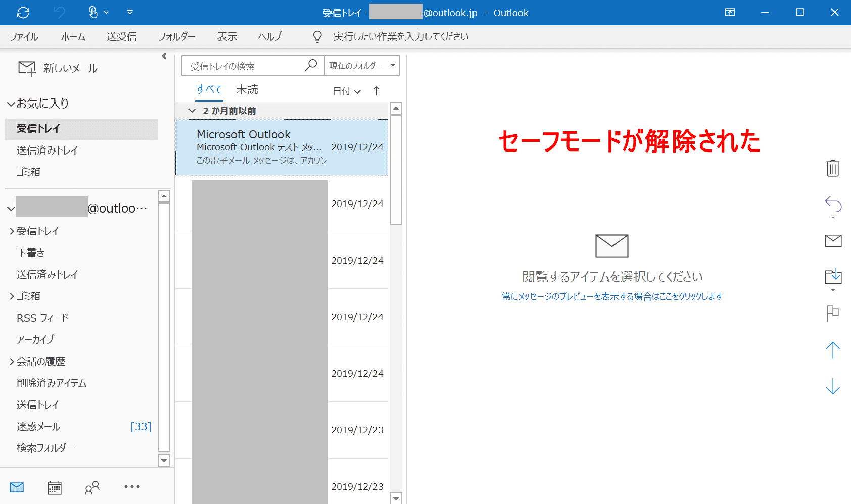
Task: Switch to Mail view icon
Action: click(17, 487)
